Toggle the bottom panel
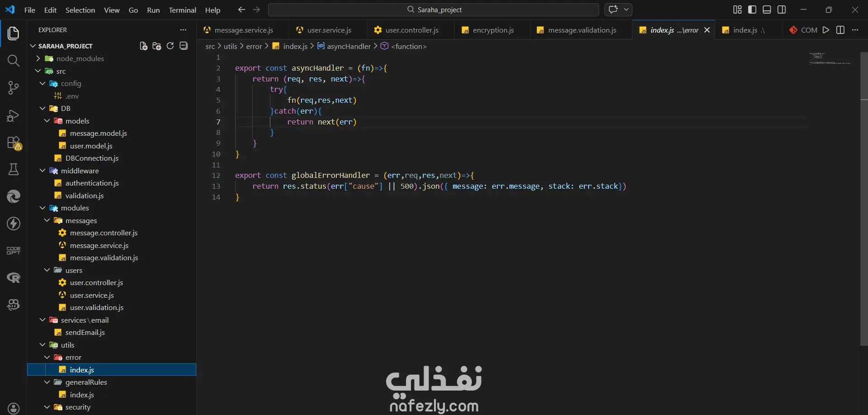The height and width of the screenshot is (415, 868). 767,10
